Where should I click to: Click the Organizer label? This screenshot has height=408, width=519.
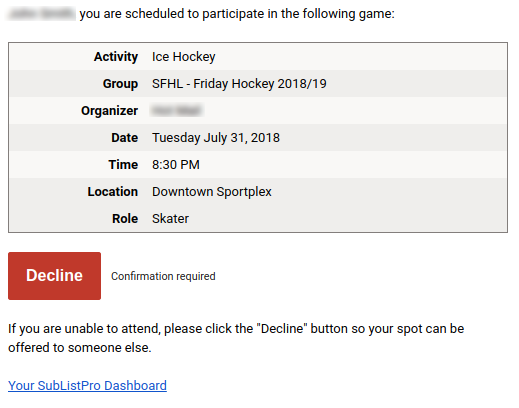(109, 111)
